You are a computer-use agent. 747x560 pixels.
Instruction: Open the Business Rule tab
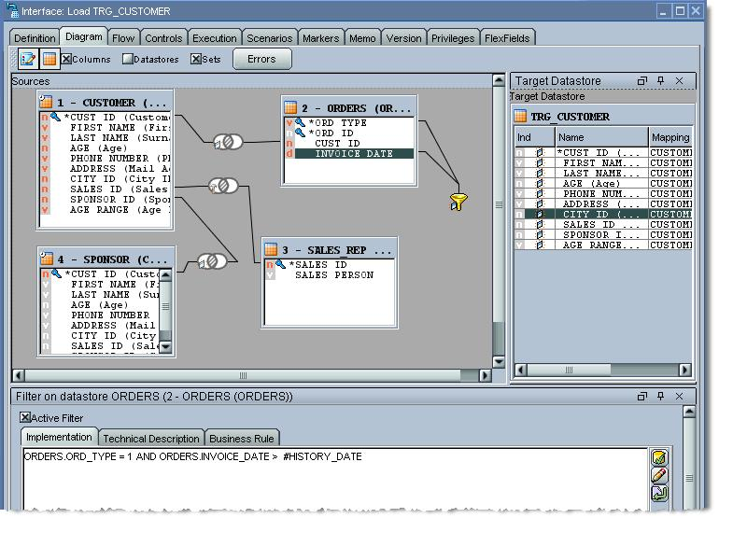pyautogui.click(x=241, y=439)
